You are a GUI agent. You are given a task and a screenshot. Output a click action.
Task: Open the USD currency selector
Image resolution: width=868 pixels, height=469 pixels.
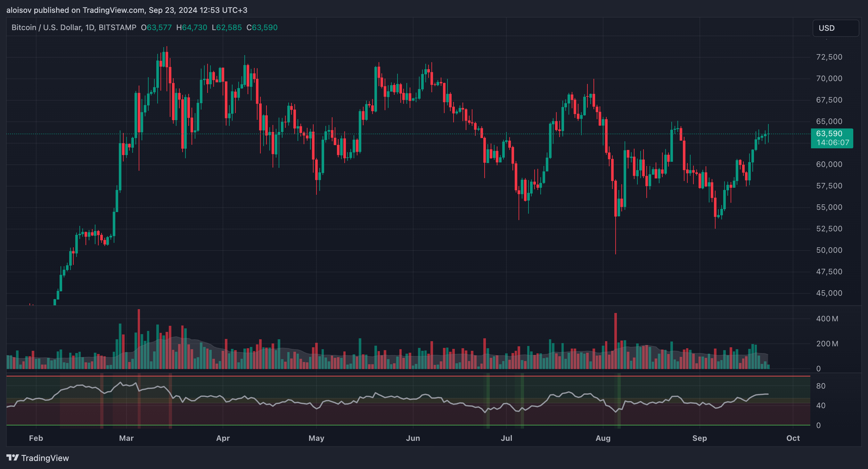[835, 28]
